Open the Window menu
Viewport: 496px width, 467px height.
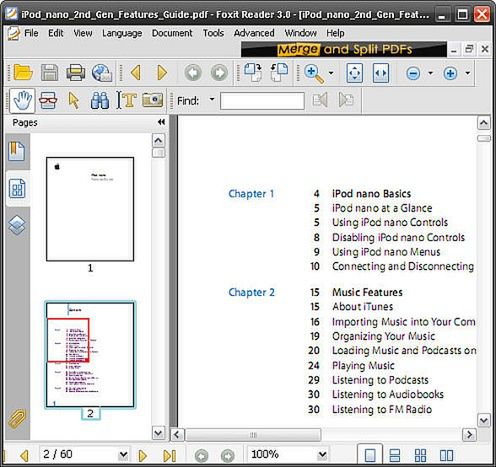point(301,33)
